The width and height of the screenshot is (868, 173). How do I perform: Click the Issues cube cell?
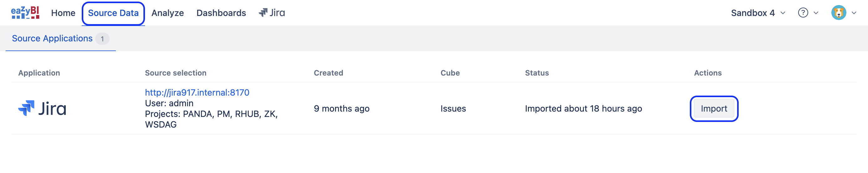[x=453, y=108]
